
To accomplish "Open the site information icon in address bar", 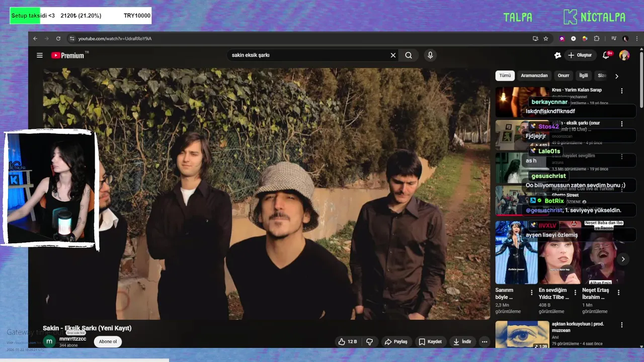I will point(72,39).
